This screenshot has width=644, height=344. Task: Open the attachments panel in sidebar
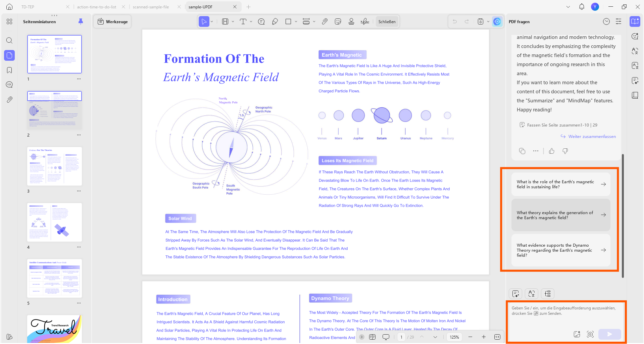[9, 99]
